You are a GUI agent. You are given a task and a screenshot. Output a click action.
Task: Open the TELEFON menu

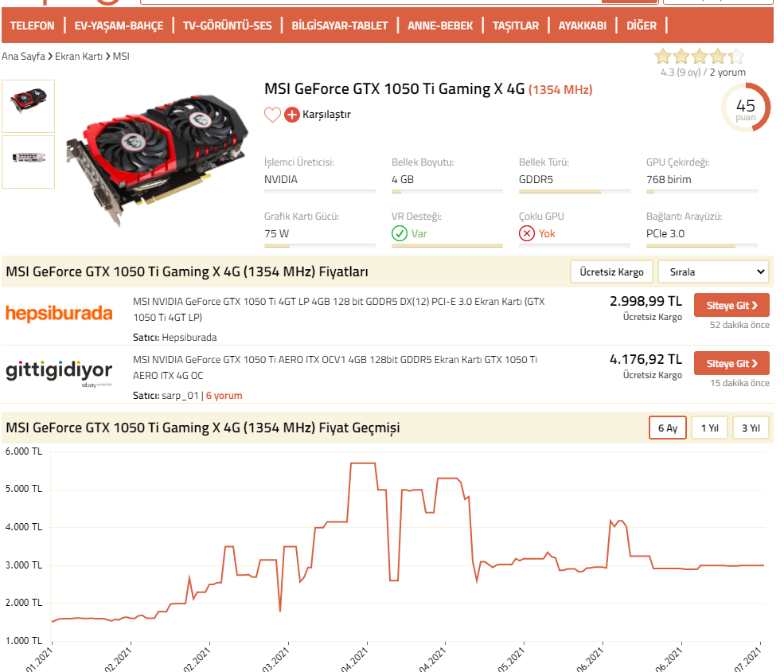point(32,25)
